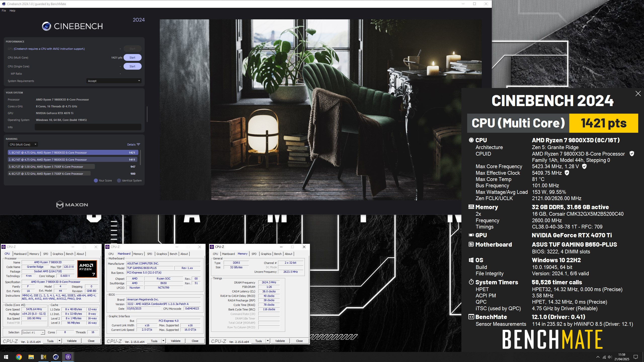
Task: Switch to Memory tab in first CPU-Z window
Action: [x=34, y=254]
